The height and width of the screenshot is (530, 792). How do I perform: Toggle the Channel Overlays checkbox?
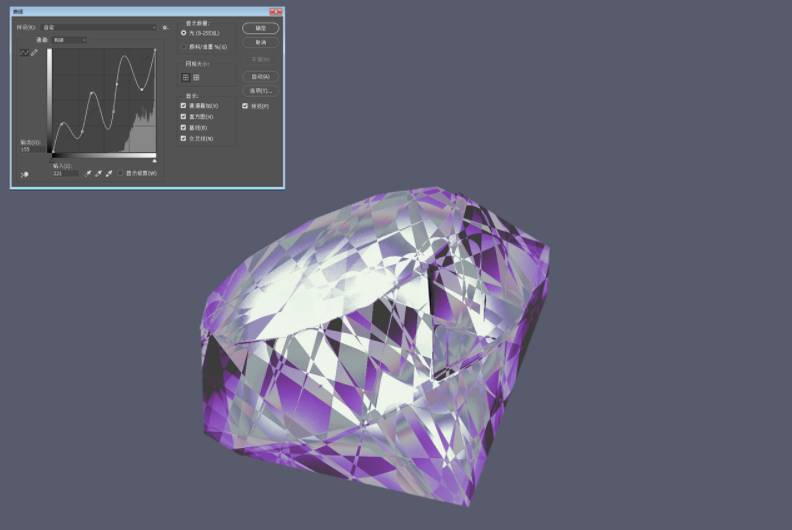(183, 105)
